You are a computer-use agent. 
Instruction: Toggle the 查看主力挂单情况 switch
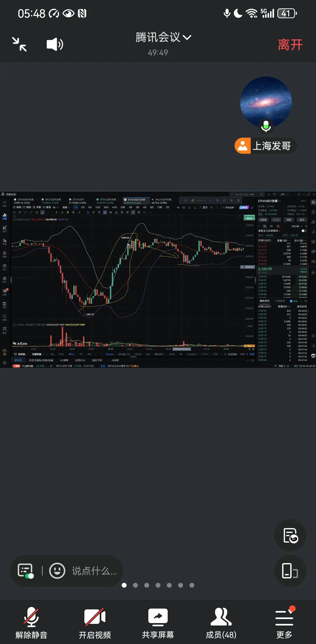(x=304, y=231)
